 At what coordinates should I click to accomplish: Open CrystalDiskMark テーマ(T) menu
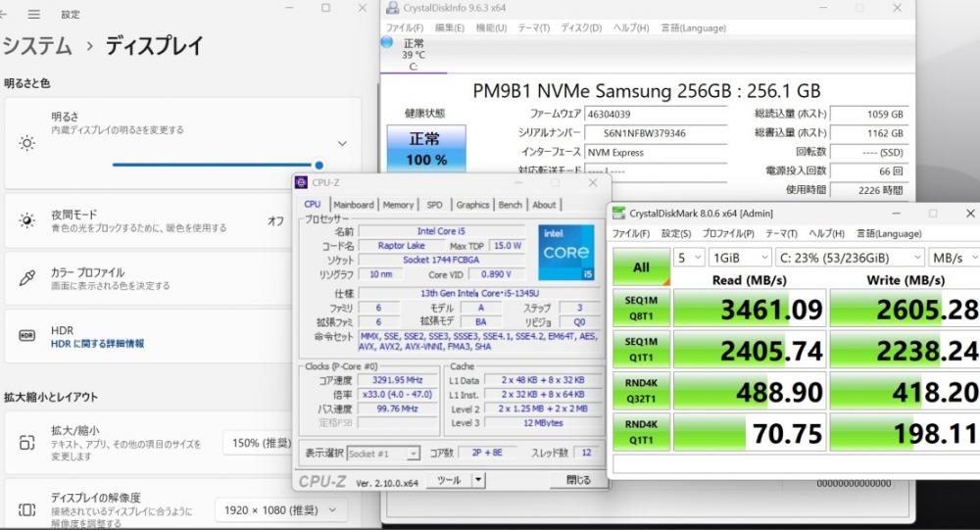coord(781,233)
